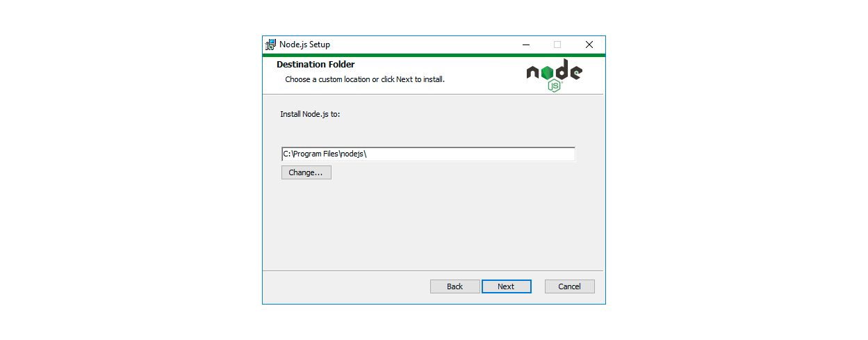Minimize the Node.js Setup window
Image resolution: width=868 pixels, height=340 pixels.
pyautogui.click(x=525, y=44)
